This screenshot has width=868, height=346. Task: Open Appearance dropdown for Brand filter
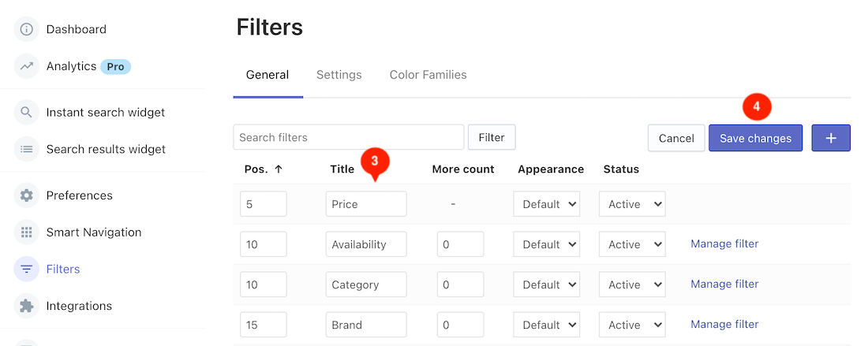coord(546,325)
